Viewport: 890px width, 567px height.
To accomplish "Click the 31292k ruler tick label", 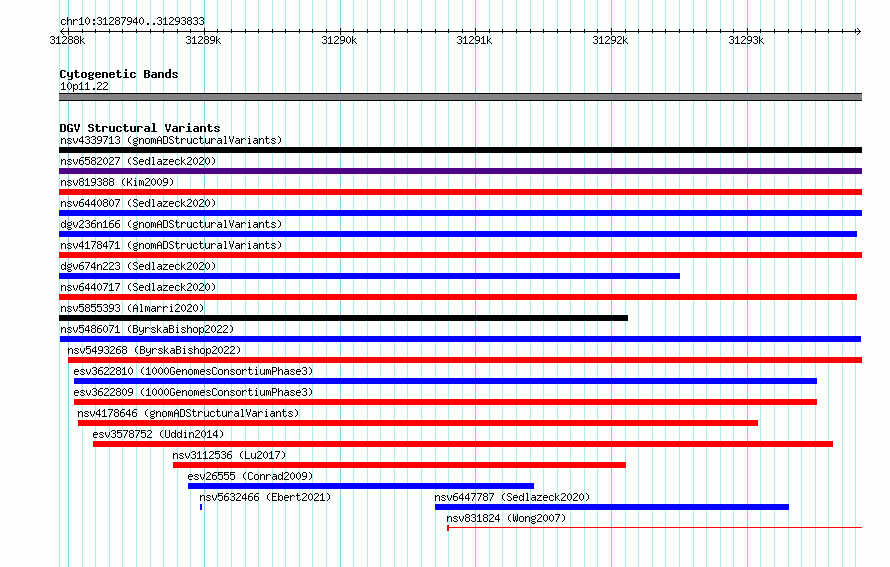I will [x=610, y=40].
